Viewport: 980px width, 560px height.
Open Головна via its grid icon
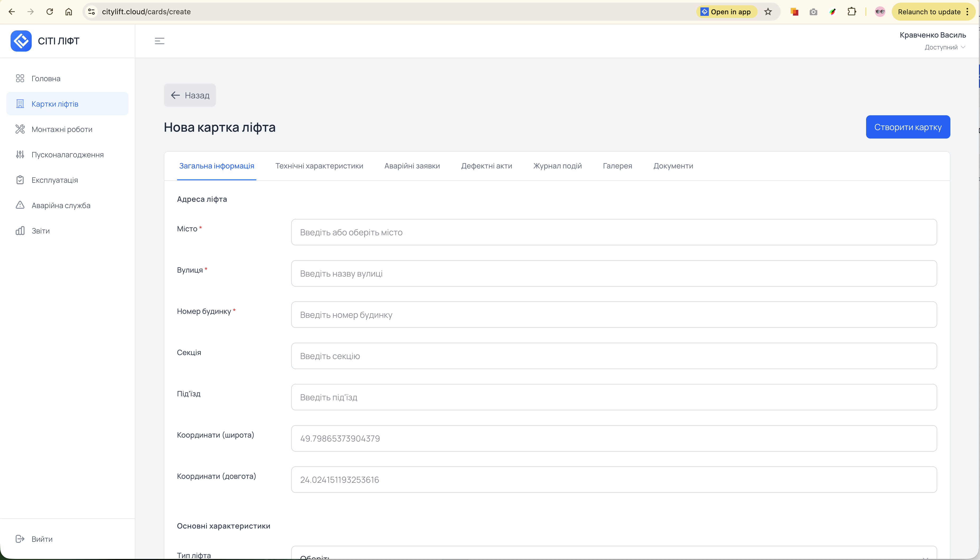click(x=20, y=79)
